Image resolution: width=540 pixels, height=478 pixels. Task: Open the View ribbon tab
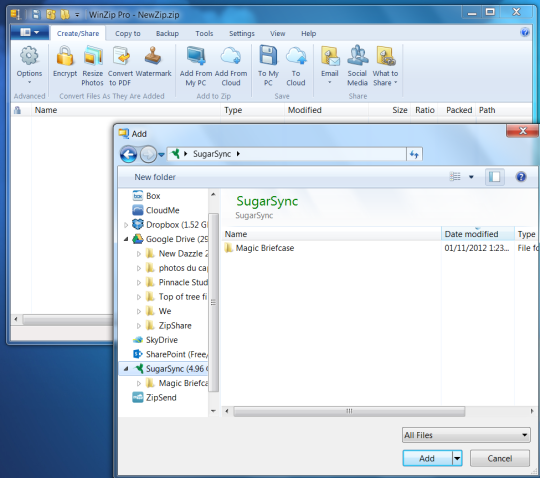[278, 33]
